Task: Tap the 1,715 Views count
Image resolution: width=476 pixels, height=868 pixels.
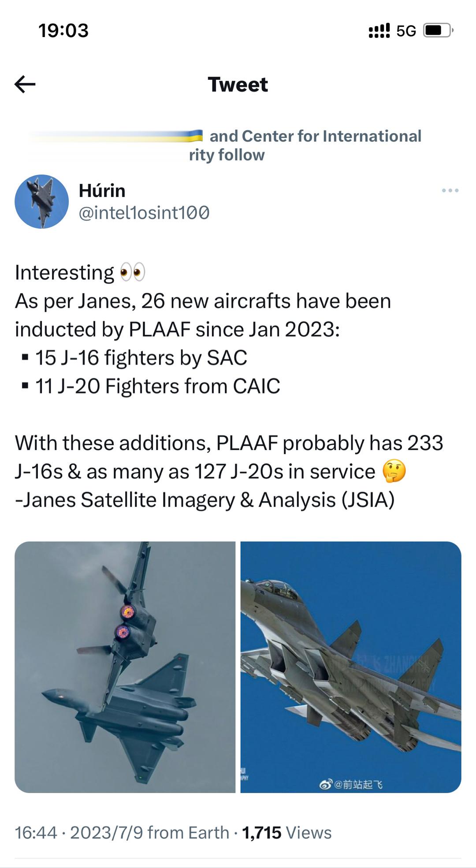Action: click(286, 833)
